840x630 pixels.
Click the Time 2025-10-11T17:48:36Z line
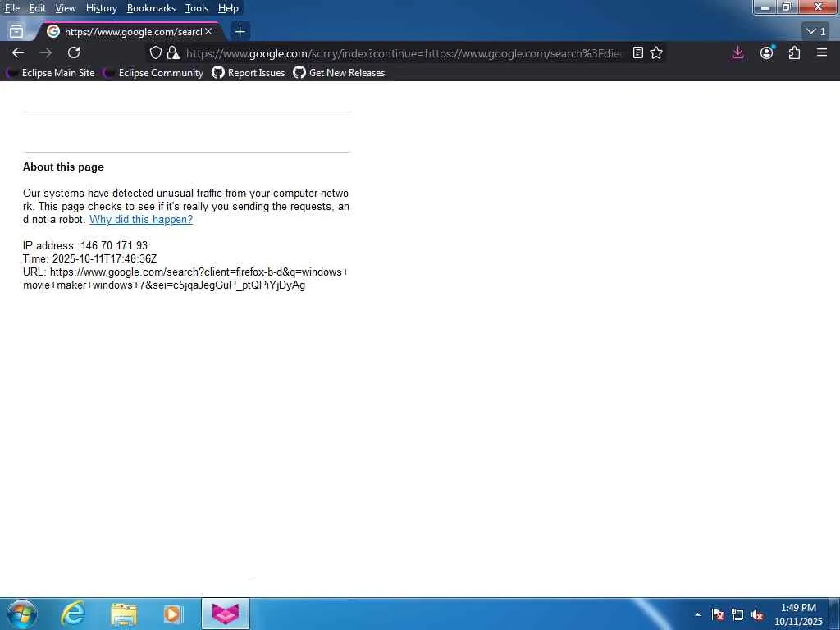90,258
